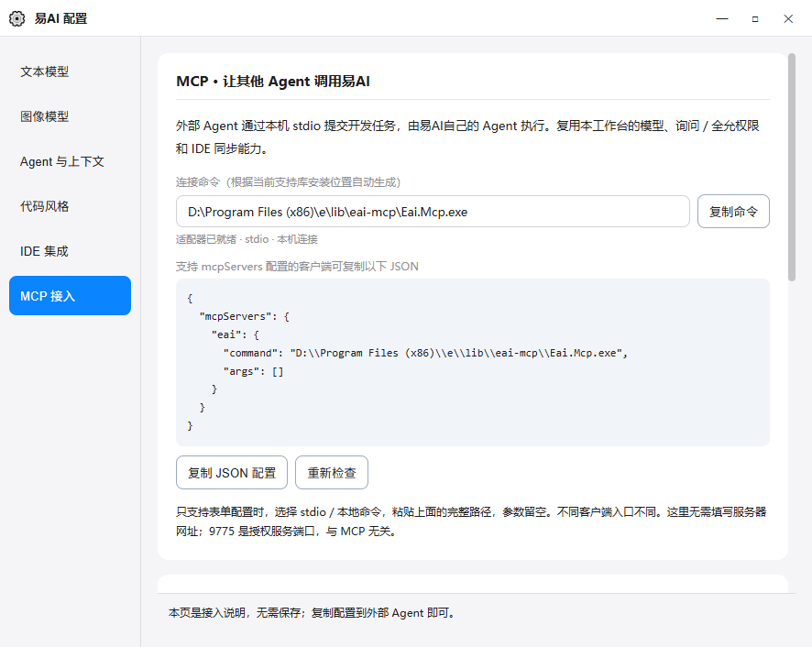Open the 文本模型 settings page
This screenshot has width=812, height=647.
pyautogui.click(x=70, y=71)
